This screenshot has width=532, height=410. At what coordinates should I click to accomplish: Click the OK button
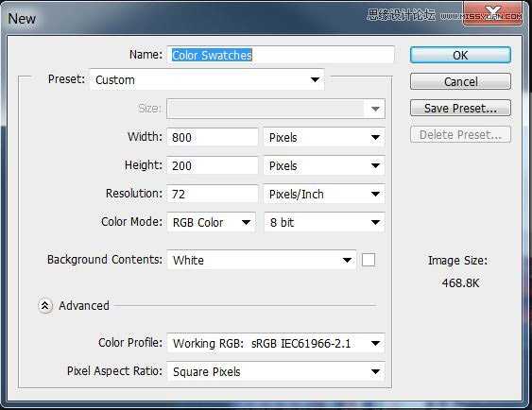click(x=460, y=55)
